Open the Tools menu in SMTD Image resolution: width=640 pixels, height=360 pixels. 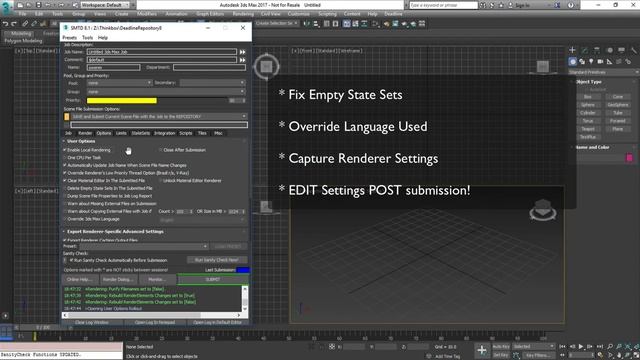(87, 38)
